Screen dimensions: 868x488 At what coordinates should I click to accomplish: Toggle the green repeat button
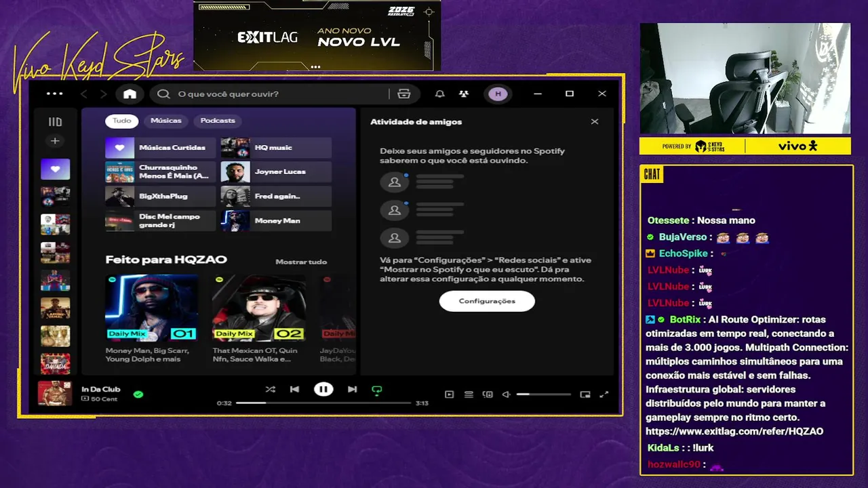click(x=376, y=390)
